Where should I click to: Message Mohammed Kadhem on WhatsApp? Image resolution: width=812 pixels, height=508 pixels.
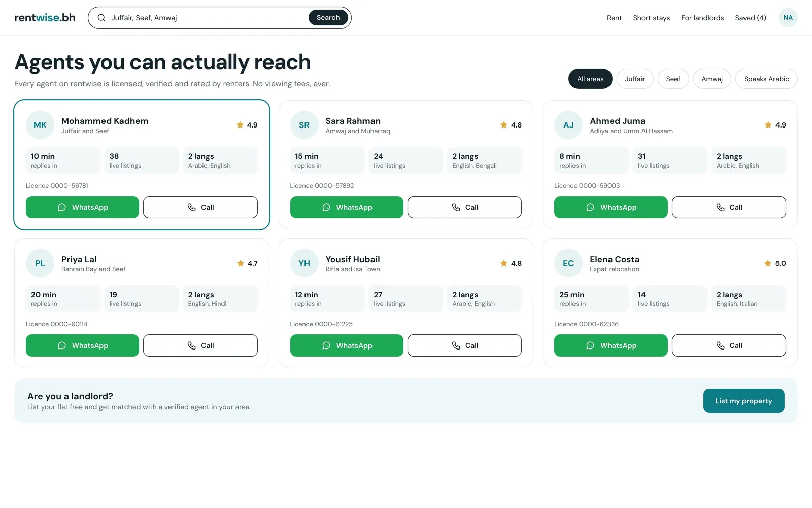click(82, 207)
